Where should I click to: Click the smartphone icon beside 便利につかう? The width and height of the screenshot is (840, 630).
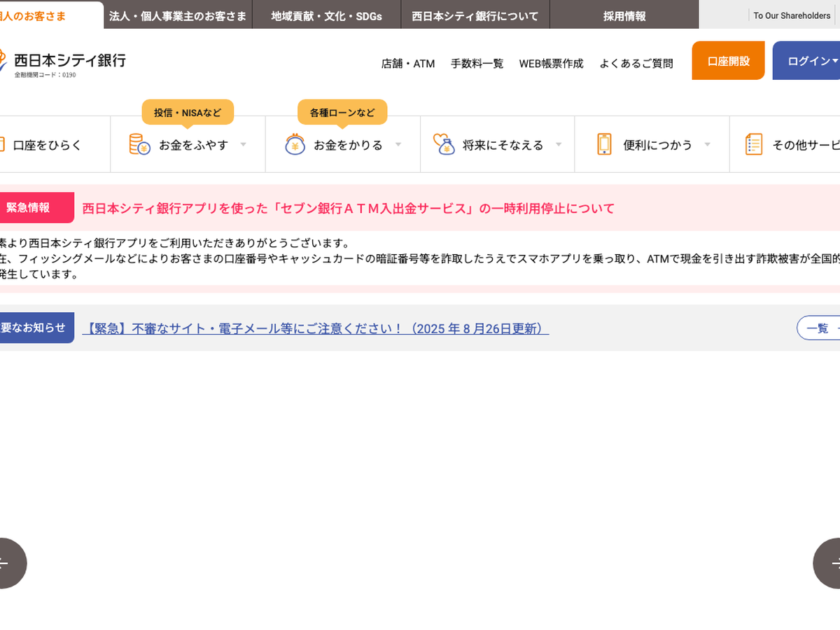pos(604,144)
